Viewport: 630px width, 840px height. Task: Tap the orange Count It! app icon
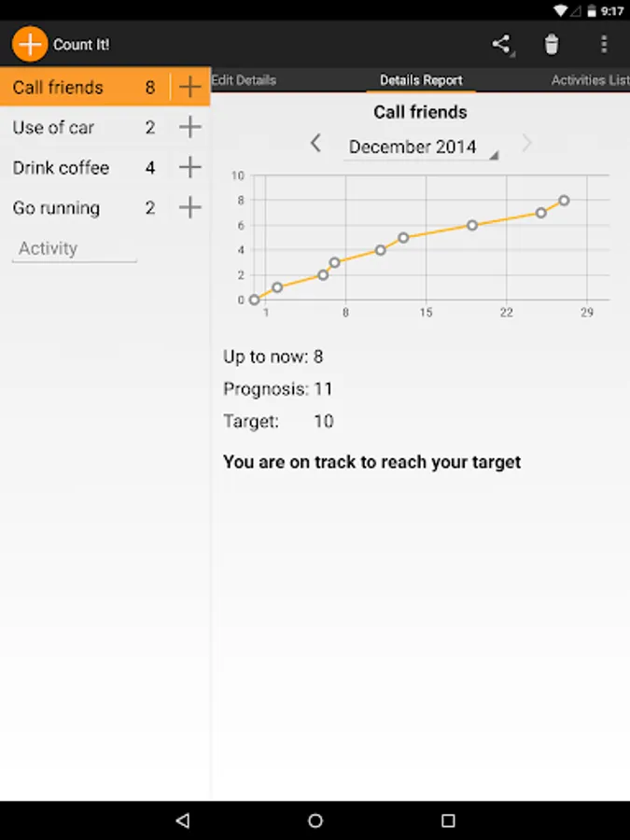(x=30, y=44)
